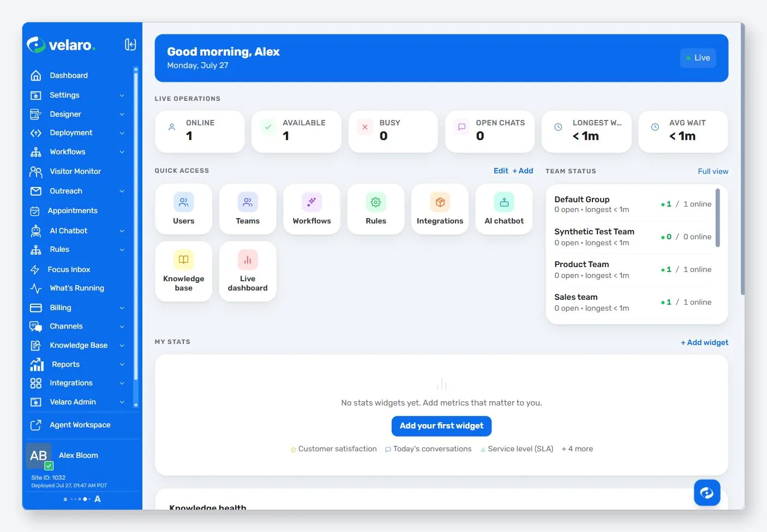The height and width of the screenshot is (532, 767).
Task: Open the Integrations quick access tile
Action: 440,209
